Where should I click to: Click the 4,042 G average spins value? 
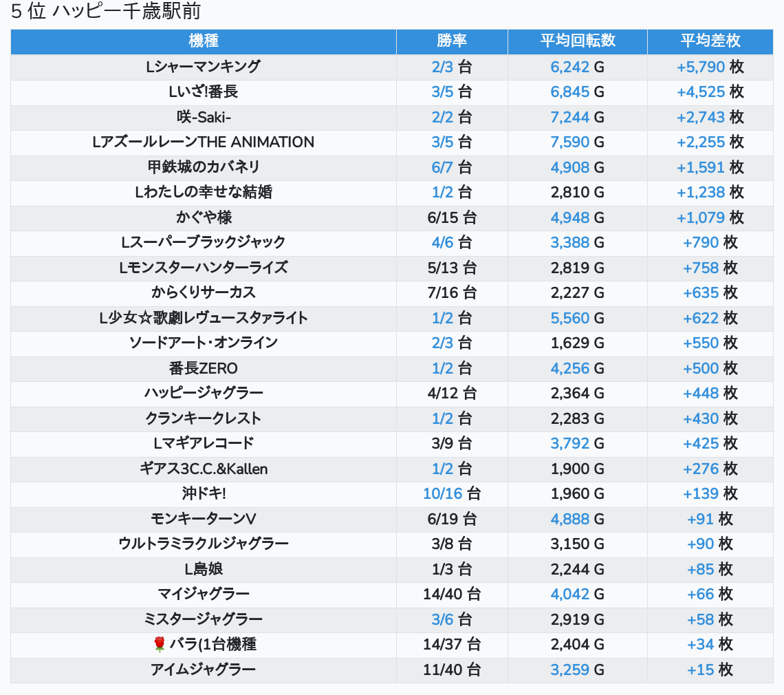pos(578,595)
